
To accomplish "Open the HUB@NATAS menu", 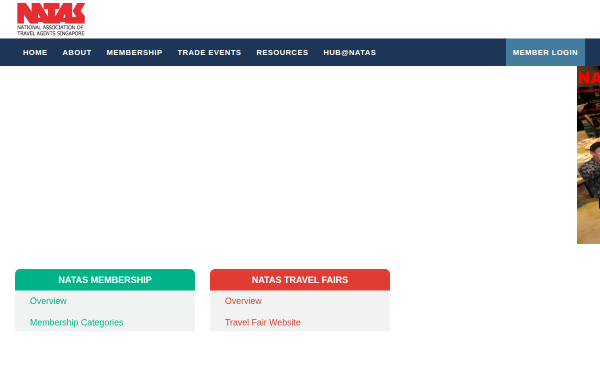I will (350, 52).
